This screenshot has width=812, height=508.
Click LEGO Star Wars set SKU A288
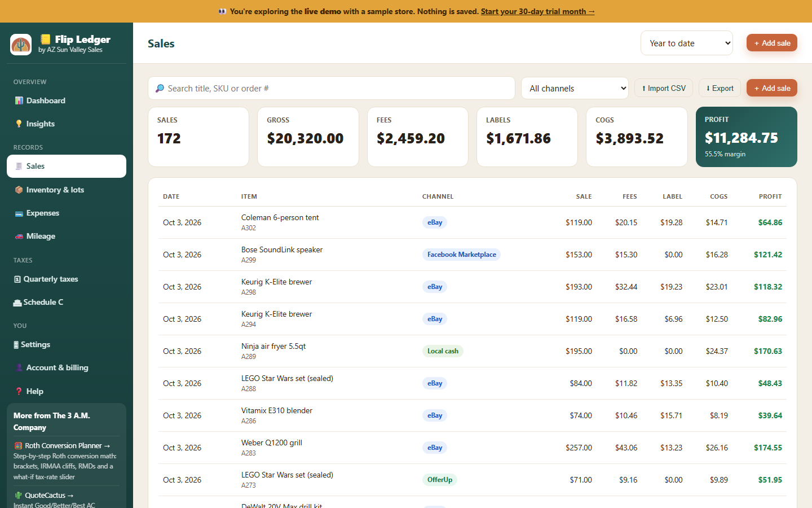click(x=249, y=389)
